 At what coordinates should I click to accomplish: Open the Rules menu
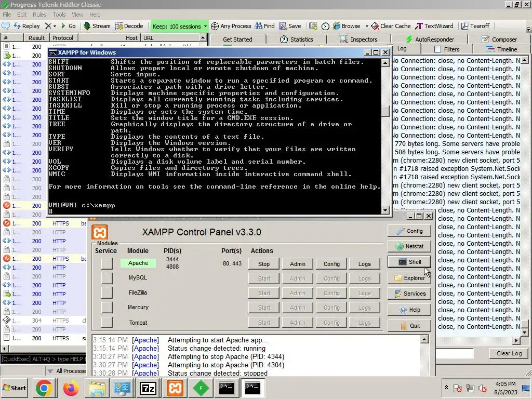[39, 15]
